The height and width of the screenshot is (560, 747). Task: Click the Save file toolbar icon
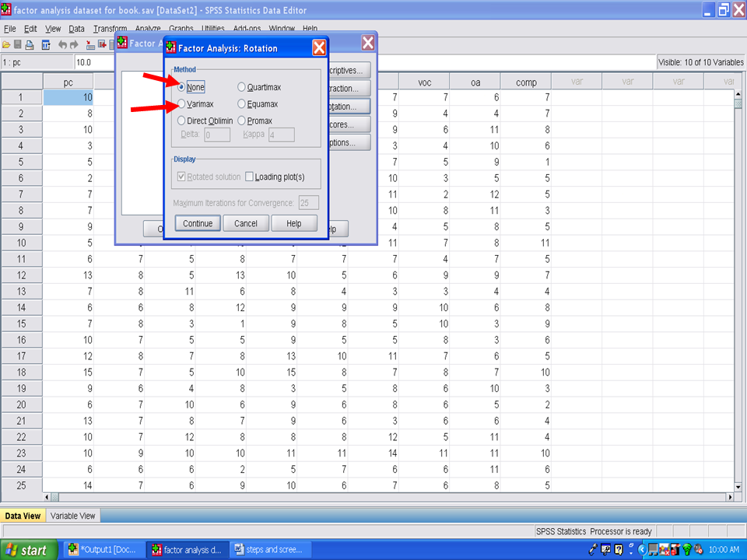pos(18,44)
